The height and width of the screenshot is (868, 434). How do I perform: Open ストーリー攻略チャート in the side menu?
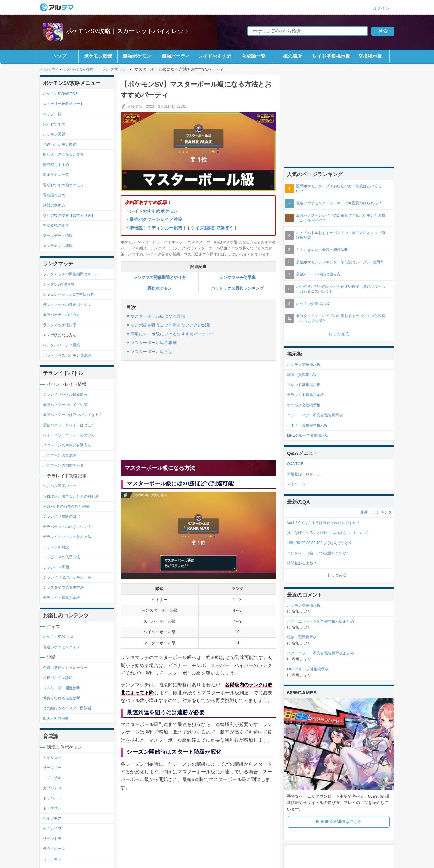click(x=77, y=104)
